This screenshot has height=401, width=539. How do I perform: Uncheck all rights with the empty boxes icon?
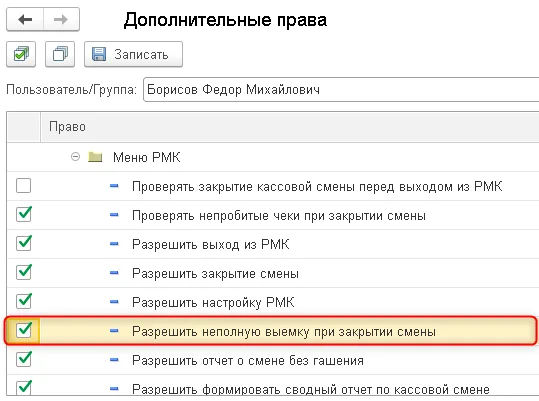click(60, 54)
